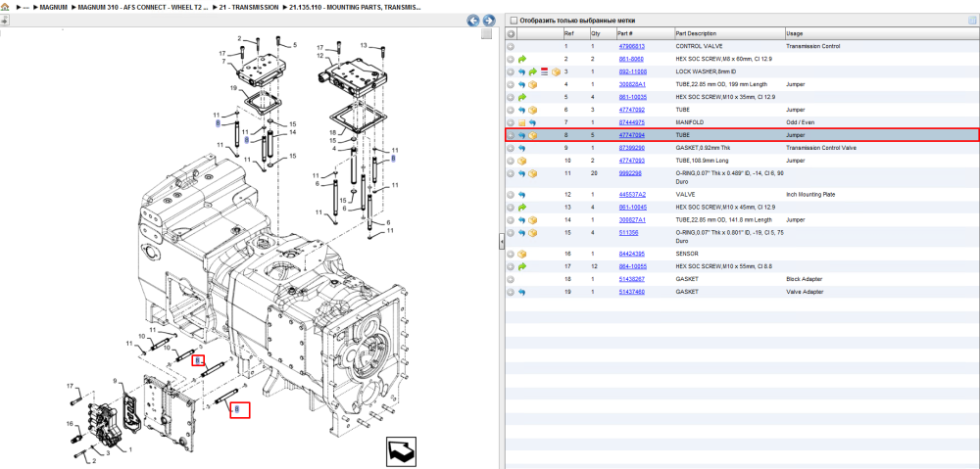Select round button for MANIFOLD row
This screenshot has width=980, height=469.
coord(511,122)
